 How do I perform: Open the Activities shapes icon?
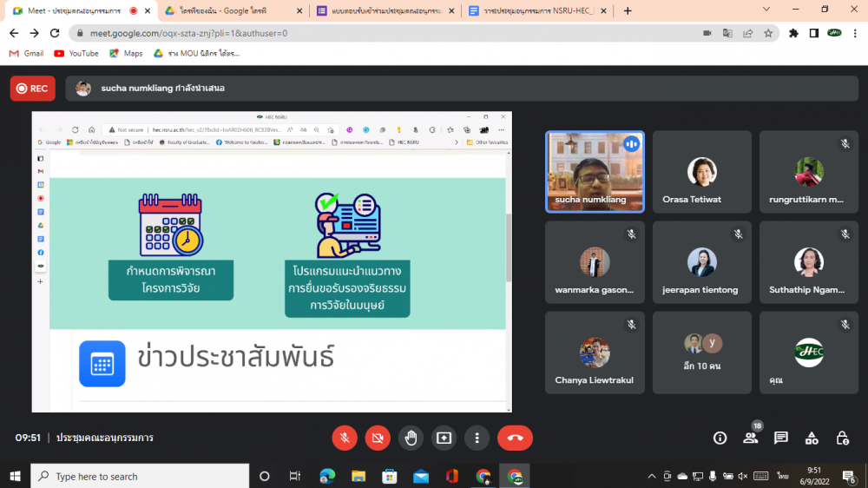812,438
